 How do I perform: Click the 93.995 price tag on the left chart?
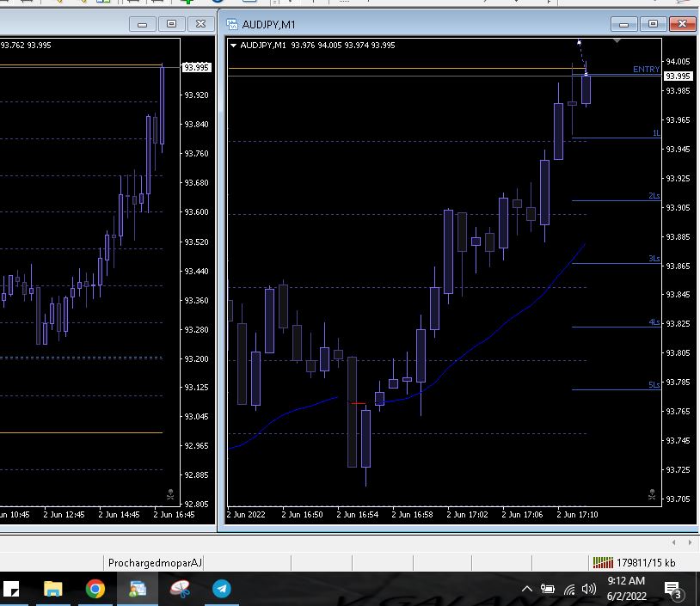point(196,67)
